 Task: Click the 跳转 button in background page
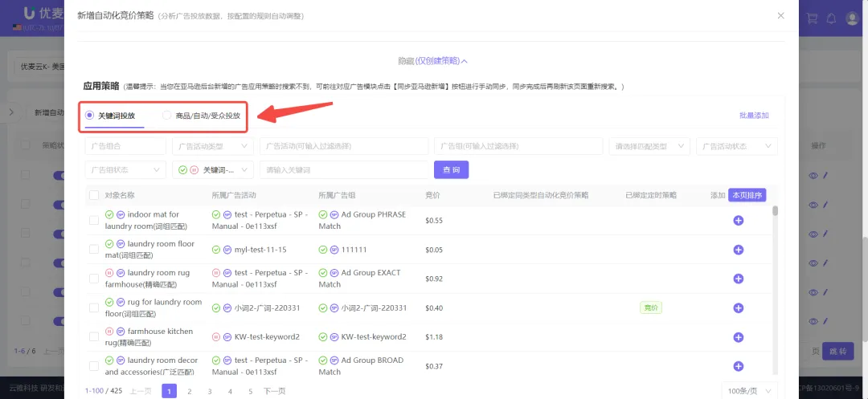pyautogui.click(x=838, y=351)
